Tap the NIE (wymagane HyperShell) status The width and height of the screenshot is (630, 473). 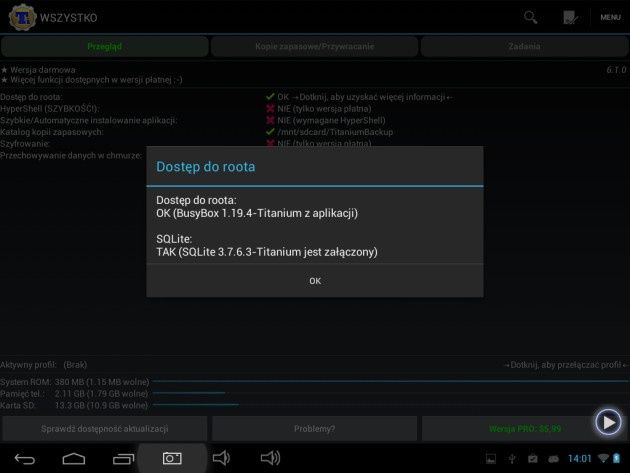(331, 120)
